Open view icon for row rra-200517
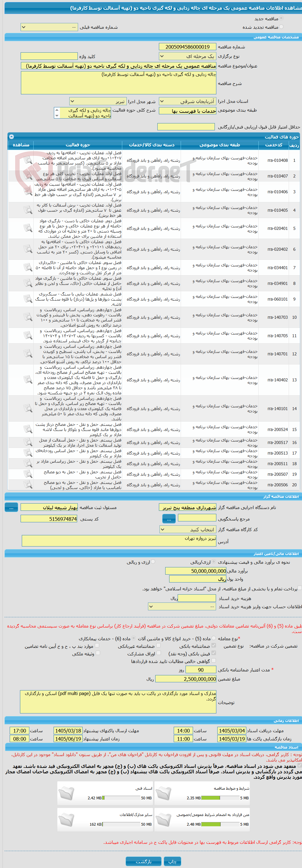The width and height of the screenshot is (302, 868). 28,442
